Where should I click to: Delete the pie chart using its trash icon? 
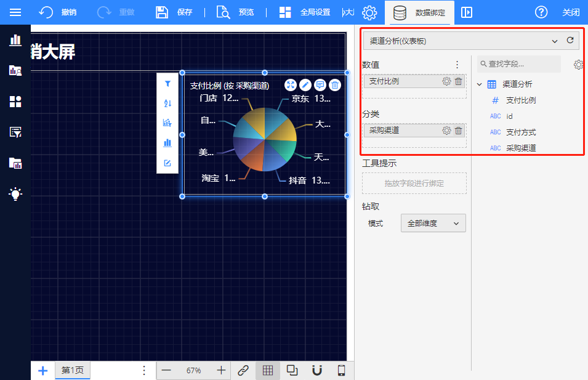(x=334, y=85)
